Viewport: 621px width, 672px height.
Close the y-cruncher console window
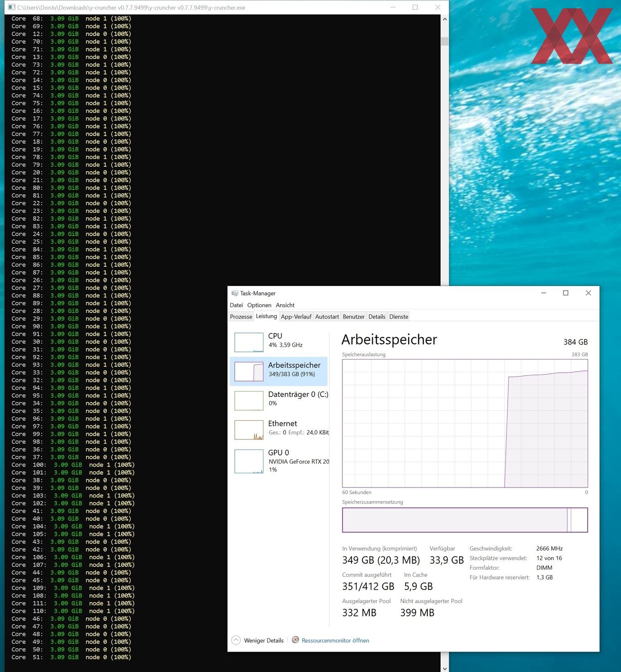[x=437, y=7]
